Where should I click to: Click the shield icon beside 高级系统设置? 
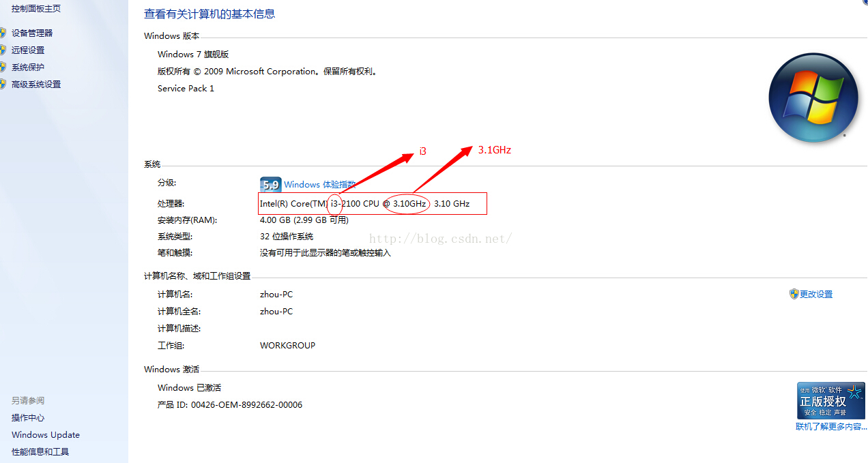click(3, 85)
